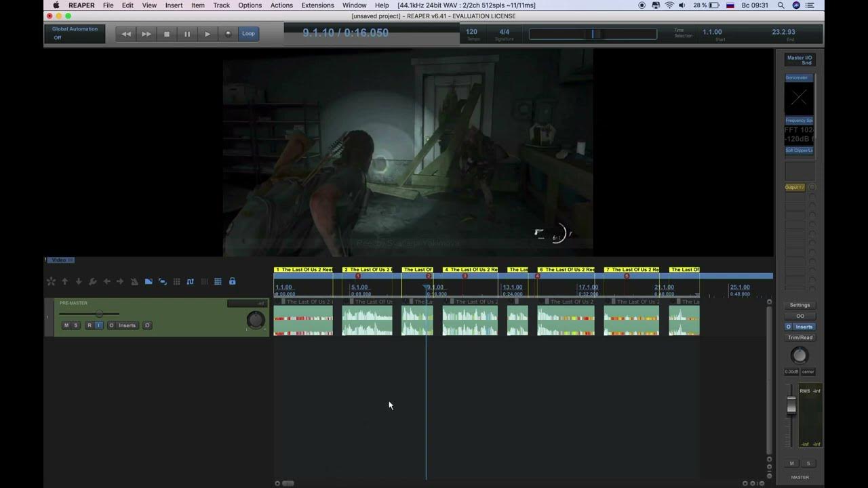Click the fast-forward transport button
The width and height of the screenshot is (868, 488).
tap(146, 34)
